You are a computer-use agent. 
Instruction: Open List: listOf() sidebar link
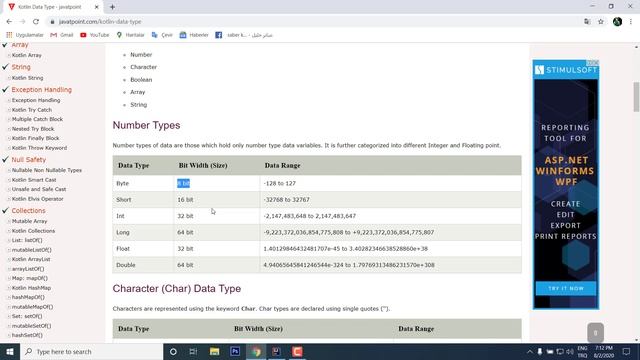[x=27, y=240]
